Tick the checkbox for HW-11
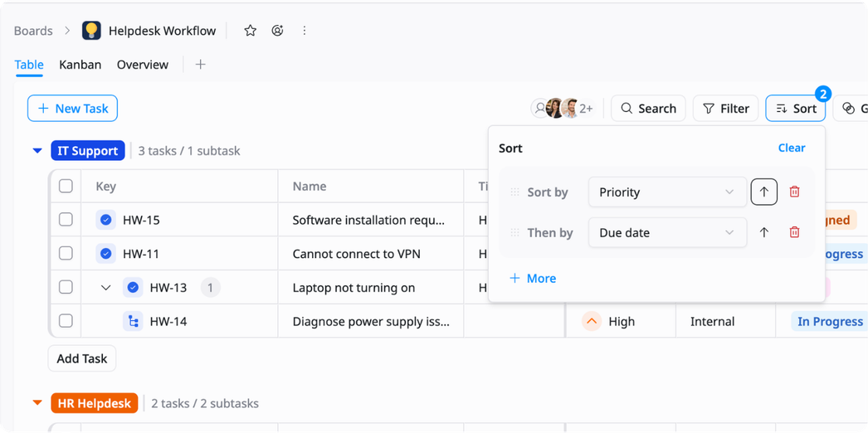 pyautogui.click(x=66, y=254)
